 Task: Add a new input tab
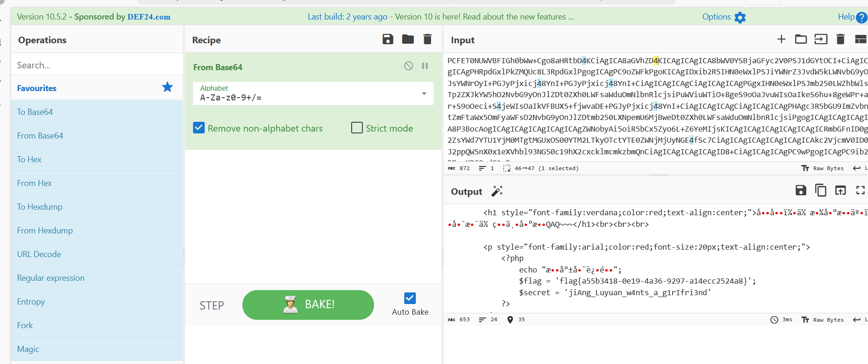pyautogui.click(x=781, y=40)
